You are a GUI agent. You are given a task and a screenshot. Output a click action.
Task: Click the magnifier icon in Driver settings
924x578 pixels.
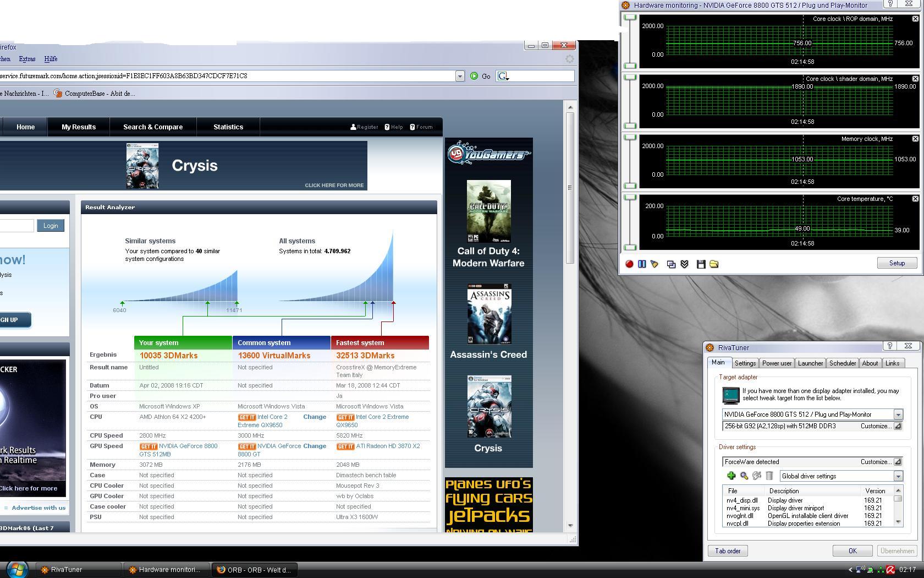click(744, 476)
